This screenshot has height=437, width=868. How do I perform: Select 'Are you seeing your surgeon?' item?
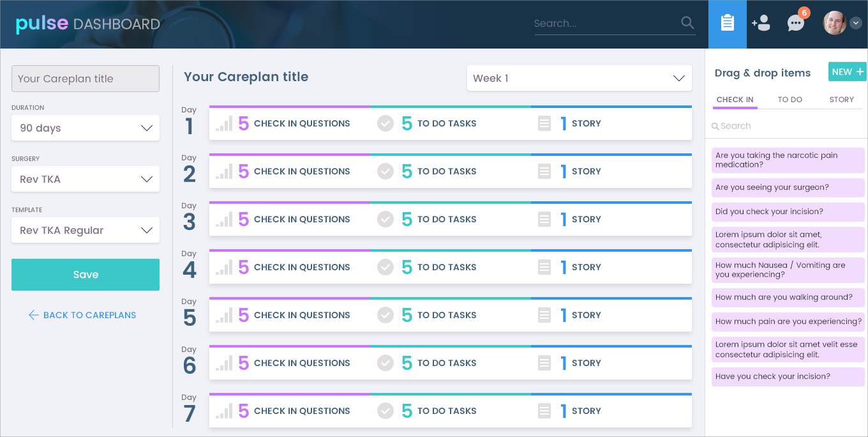788,187
